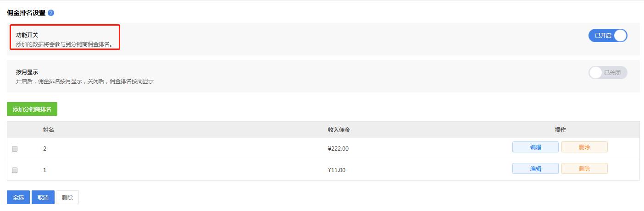The height and width of the screenshot is (211, 644).
Task: Click the 收入佣金 column header
Action: (339, 130)
